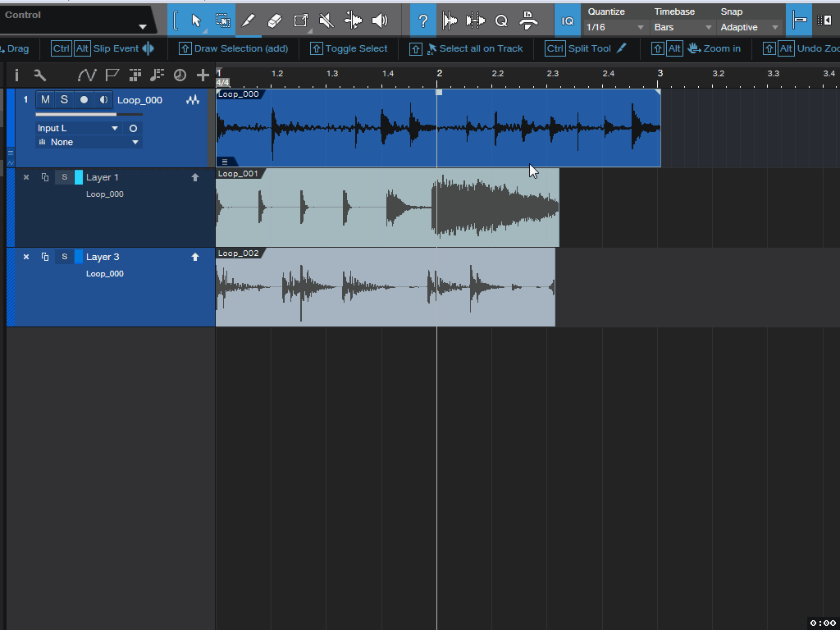The width and height of the screenshot is (840, 630).
Task: Select the Arrow tool in the toolbar
Action: [x=196, y=21]
